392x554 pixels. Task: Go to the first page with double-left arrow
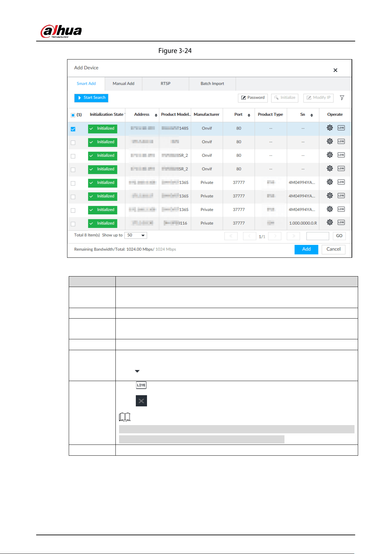(x=231, y=236)
